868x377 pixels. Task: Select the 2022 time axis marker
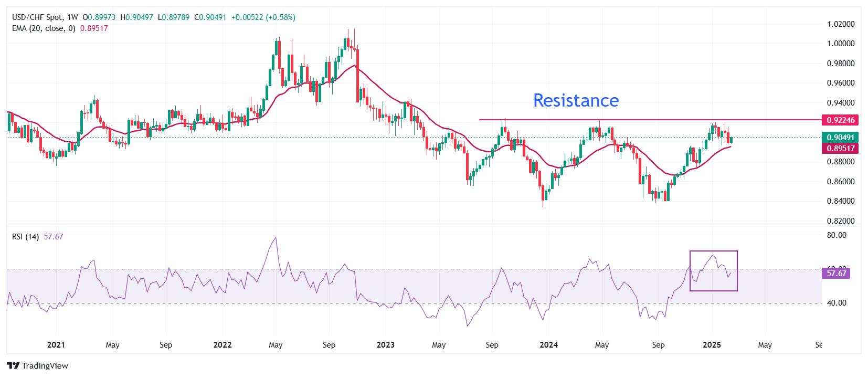[x=223, y=345]
